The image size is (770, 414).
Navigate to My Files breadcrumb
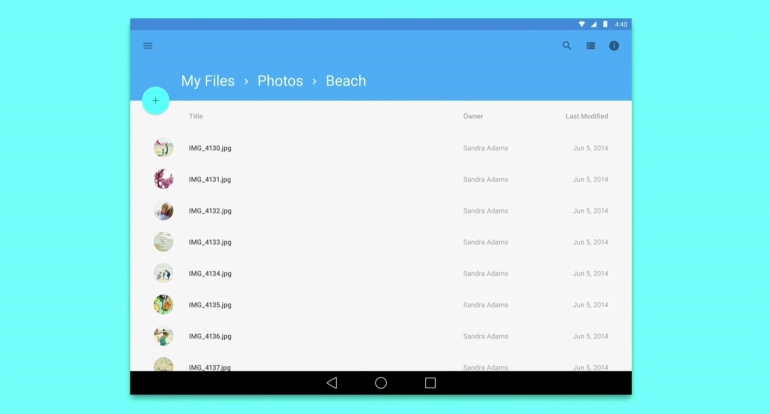click(x=208, y=81)
